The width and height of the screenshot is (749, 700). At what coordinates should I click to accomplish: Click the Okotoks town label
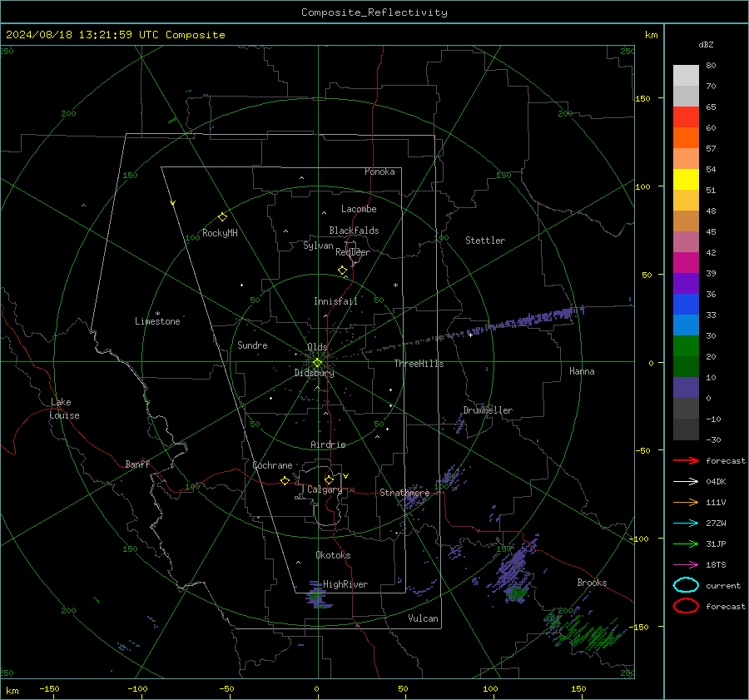tap(333, 555)
